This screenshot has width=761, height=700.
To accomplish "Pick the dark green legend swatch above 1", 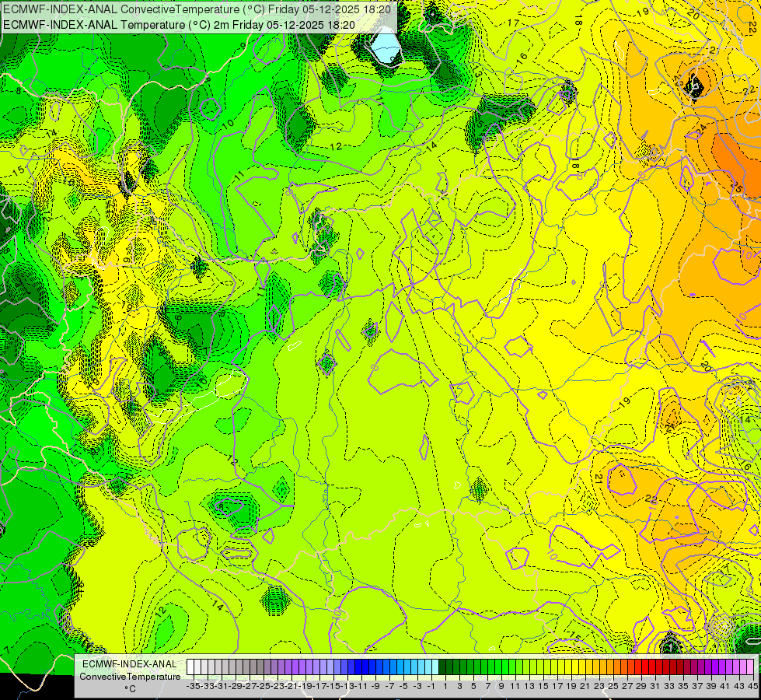I will (x=442, y=667).
